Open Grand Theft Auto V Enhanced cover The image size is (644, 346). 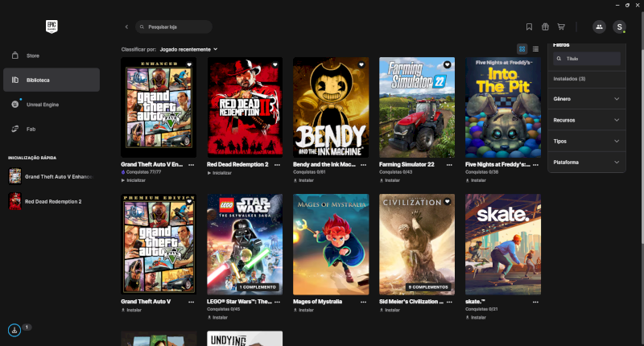click(159, 107)
